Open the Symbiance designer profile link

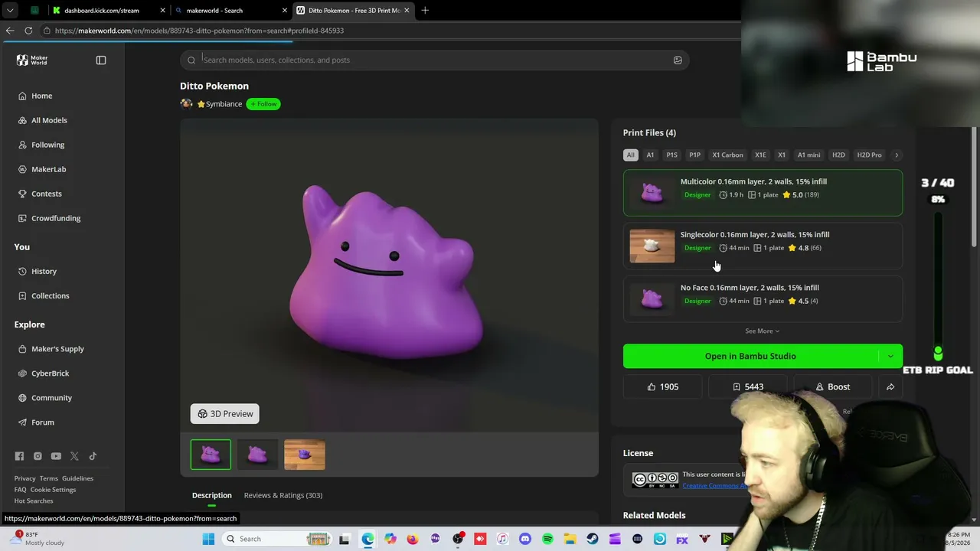[224, 104]
